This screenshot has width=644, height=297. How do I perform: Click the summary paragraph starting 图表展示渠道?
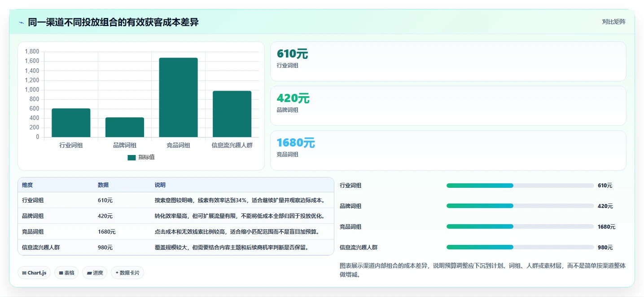[x=482, y=270]
